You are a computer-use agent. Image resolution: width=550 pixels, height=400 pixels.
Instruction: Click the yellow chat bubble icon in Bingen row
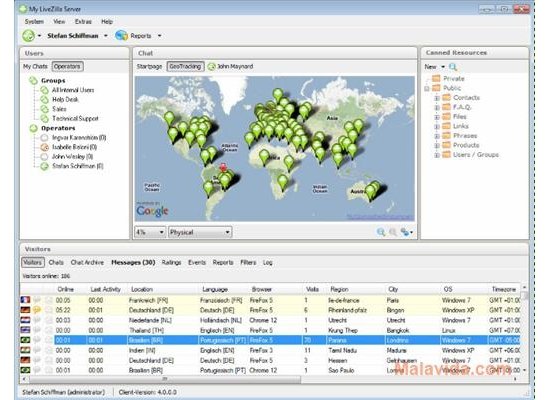pyautogui.click(x=37, y=310)
